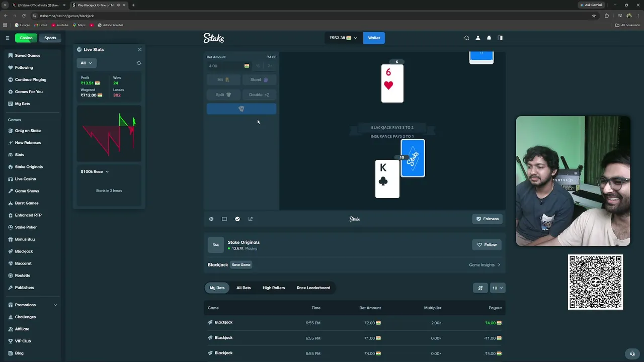The width and height of the screenshot is (644, 362).
Task: Expand the $100k Race dropdown
Action: click(x=95, y=171)
